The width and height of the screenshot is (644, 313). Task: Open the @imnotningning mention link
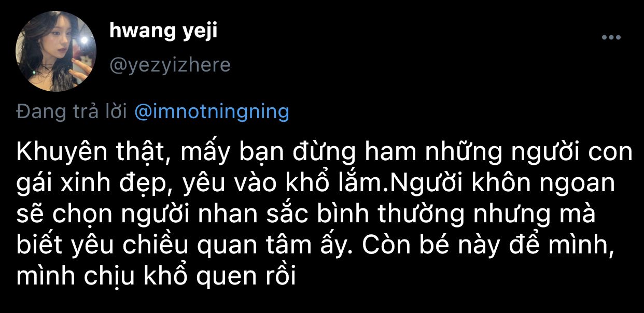[x=212, y=112]
